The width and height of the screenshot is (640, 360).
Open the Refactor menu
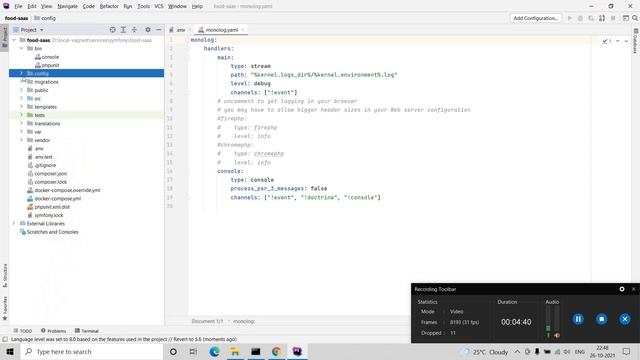click(x=109, y=6)
